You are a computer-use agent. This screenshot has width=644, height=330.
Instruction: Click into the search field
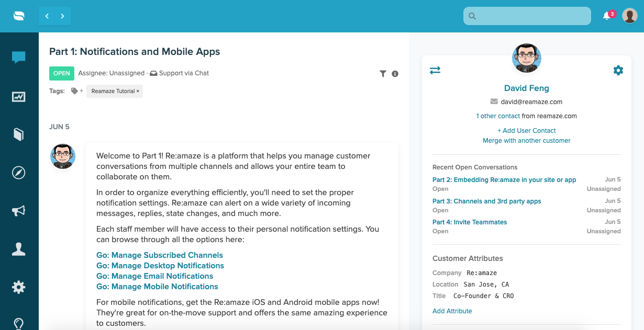[527, 16]
